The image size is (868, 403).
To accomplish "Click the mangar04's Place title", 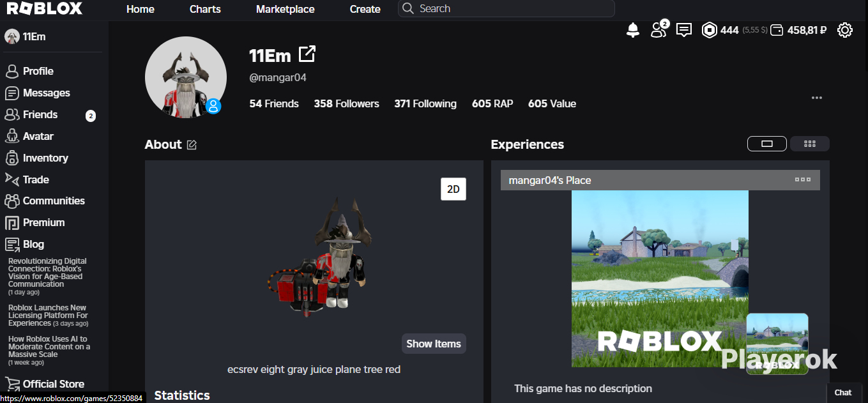I will coord(550,180).
